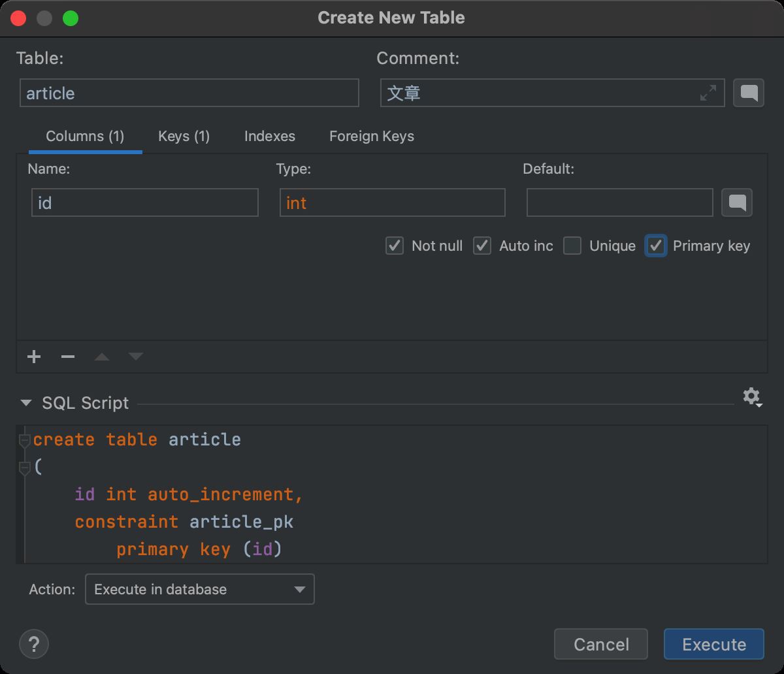Screen dimensions: 784x674
Task: Uncheck the Not null checkbox
Action: 395,246
